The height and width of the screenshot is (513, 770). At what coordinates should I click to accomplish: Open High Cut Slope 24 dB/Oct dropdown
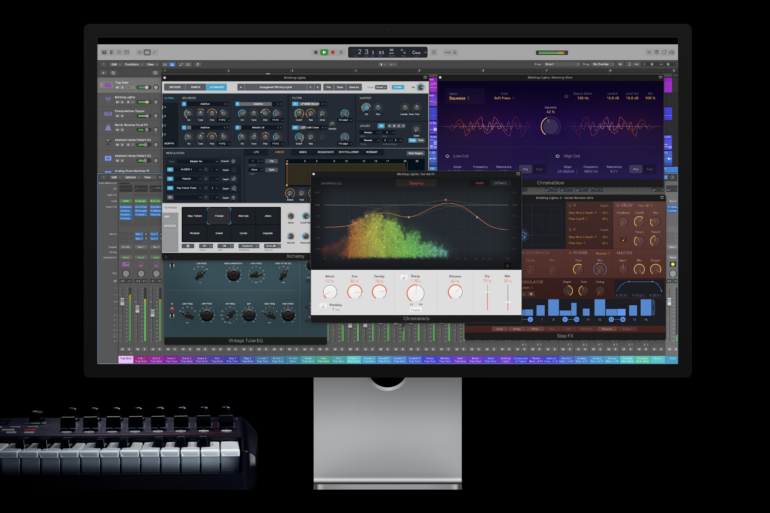[568, 171]
